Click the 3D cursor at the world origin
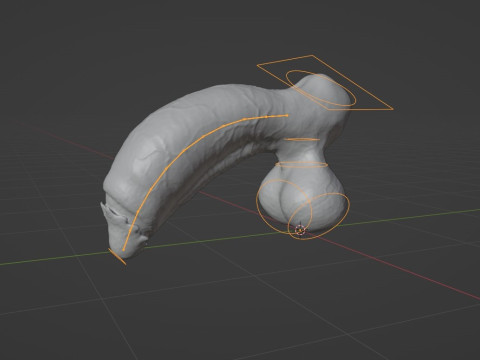The width and height of the screenshot is (480, 360). (300, 230)
